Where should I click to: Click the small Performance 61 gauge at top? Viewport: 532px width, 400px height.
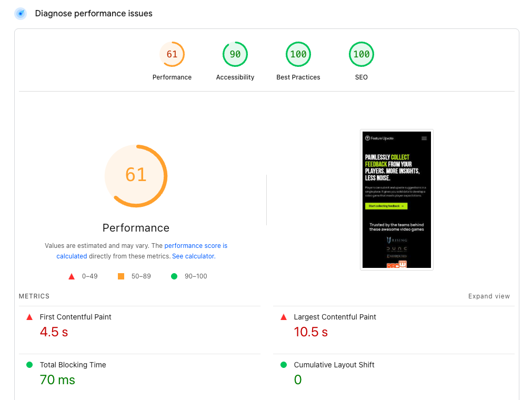[172, 54]
